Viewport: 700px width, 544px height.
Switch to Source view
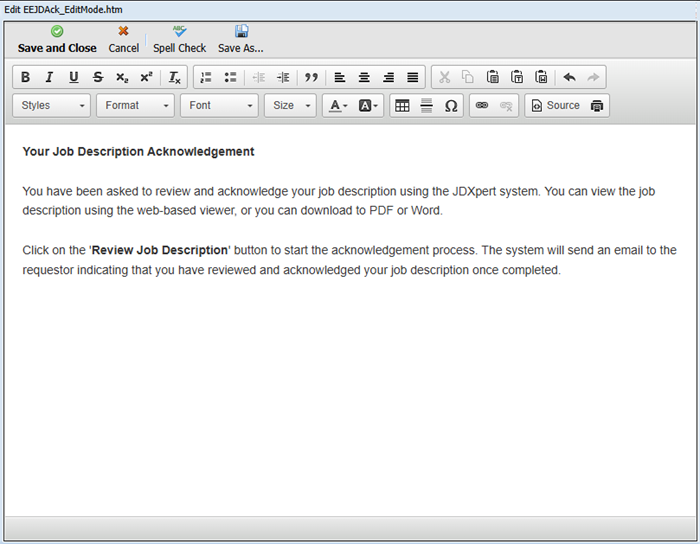click(x=555, y=105)
